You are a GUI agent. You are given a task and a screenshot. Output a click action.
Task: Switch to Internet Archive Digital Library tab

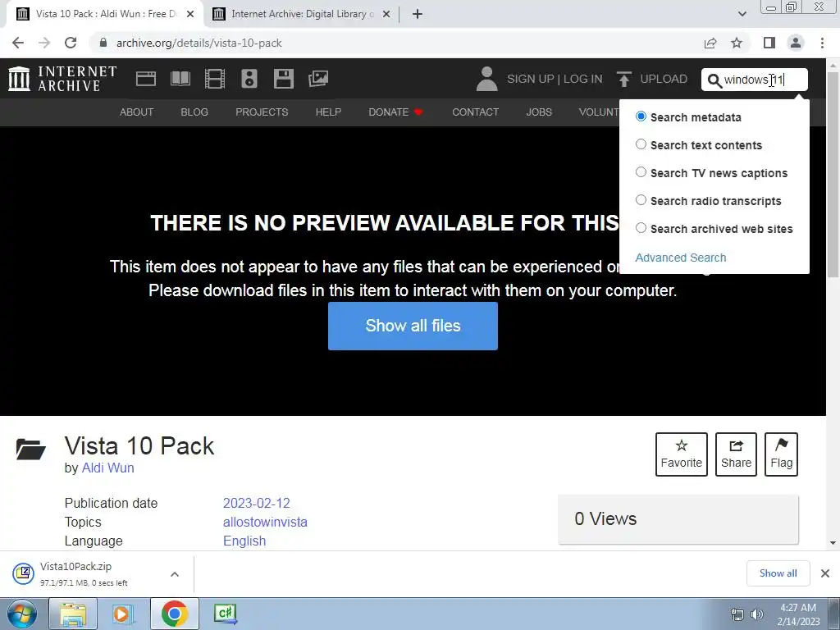pyautogui.click(x=301, y=15)
